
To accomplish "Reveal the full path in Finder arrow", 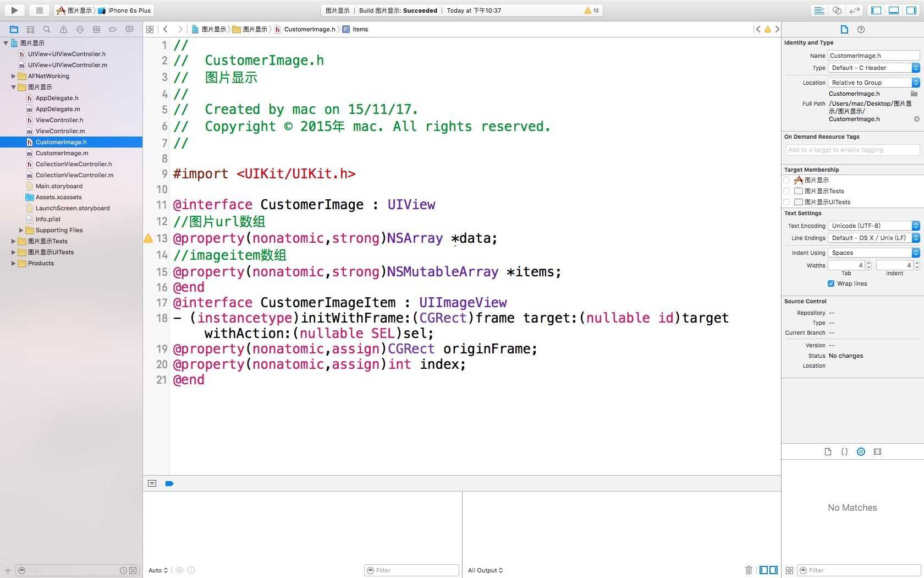I will 916,119.
